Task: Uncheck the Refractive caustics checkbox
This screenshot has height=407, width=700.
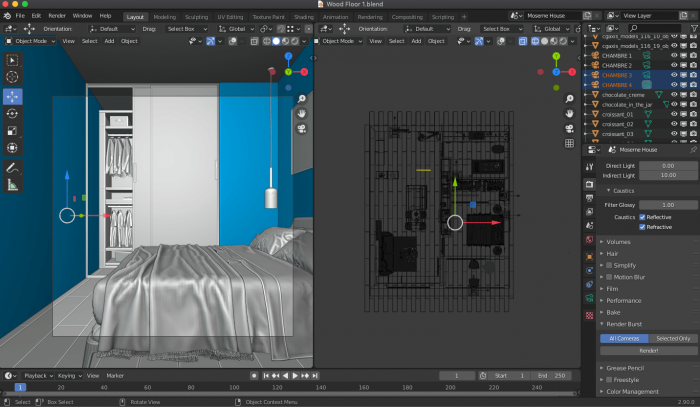Action: point(642,227)
